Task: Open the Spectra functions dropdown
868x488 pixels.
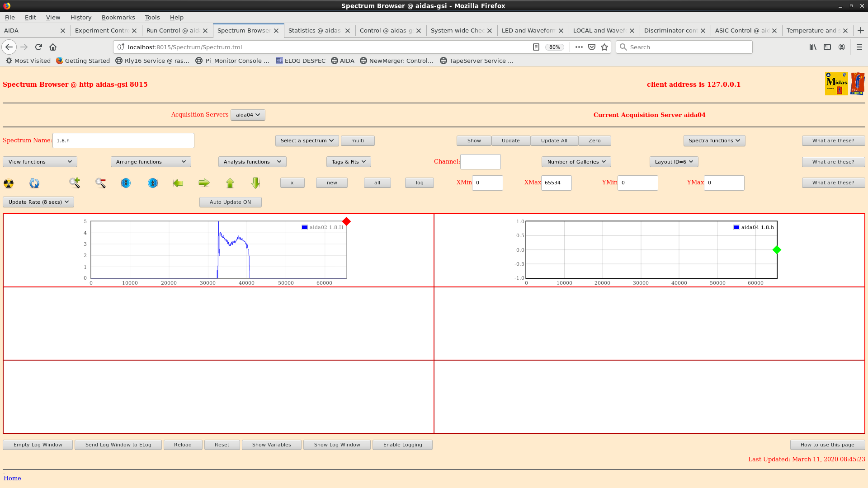Action: (x=714, y=141)
